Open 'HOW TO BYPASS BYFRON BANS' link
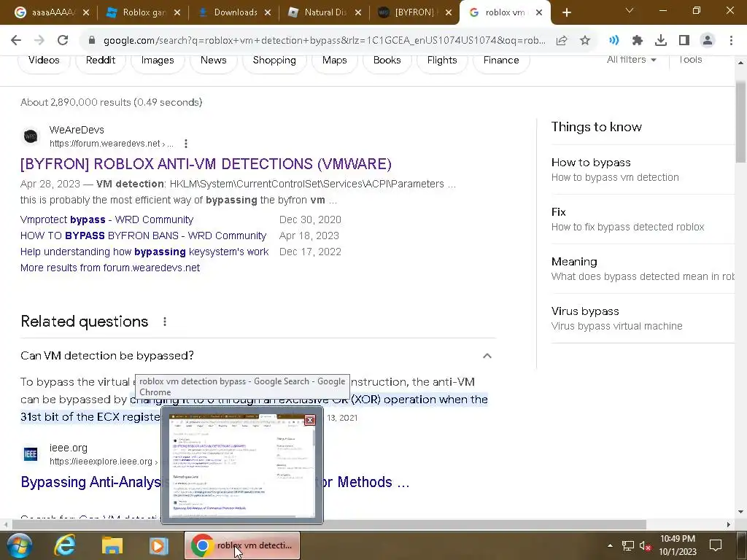The height and width of the screenshot is (560, 747). 144,236
